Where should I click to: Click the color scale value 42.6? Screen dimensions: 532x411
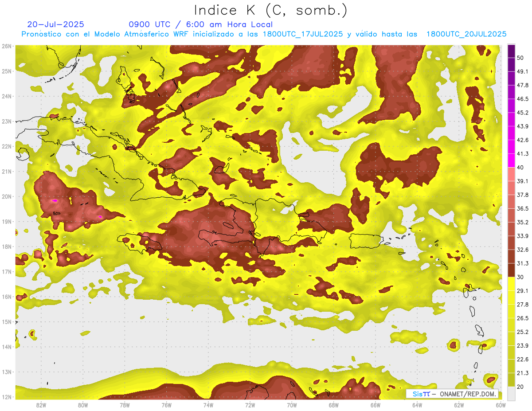coord(523,140)
